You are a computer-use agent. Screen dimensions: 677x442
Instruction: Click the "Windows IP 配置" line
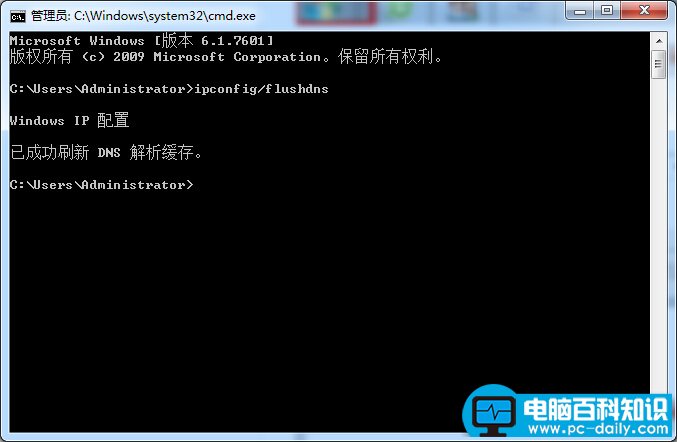(x=69, y=120)
